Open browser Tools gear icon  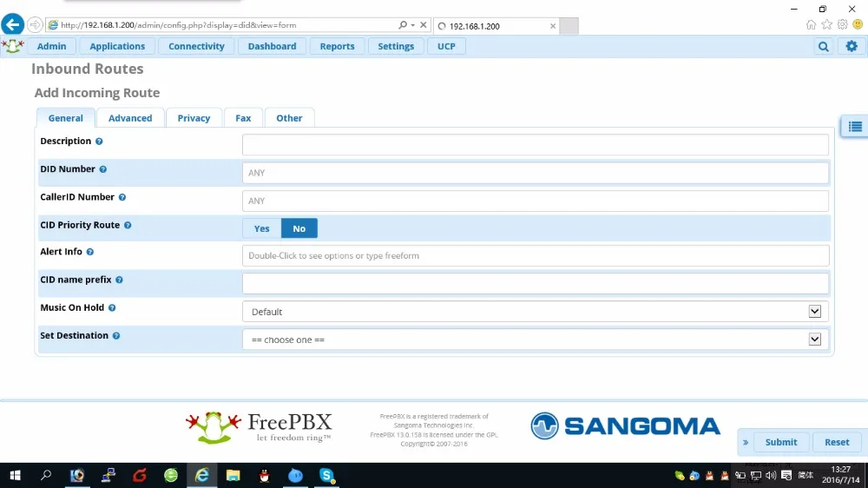[843, 24]
